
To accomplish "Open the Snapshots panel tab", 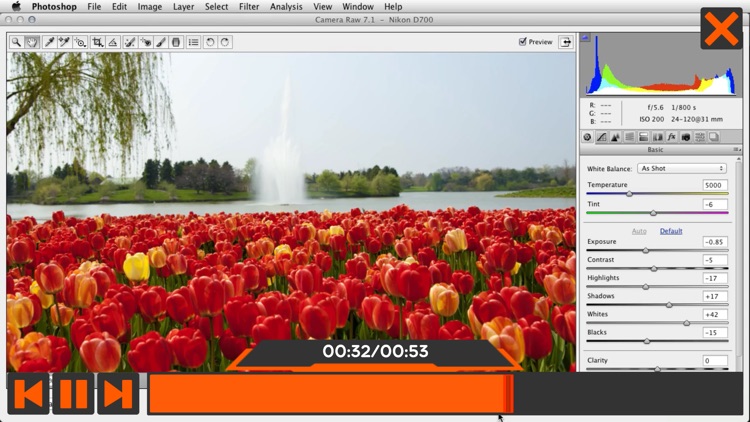I will tap(714, 137).
